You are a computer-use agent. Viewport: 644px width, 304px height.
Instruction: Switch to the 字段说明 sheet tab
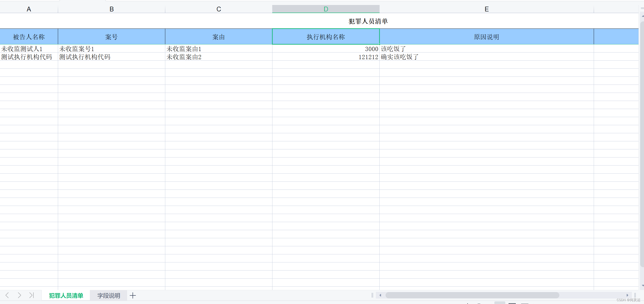click(x=109, y=295)
